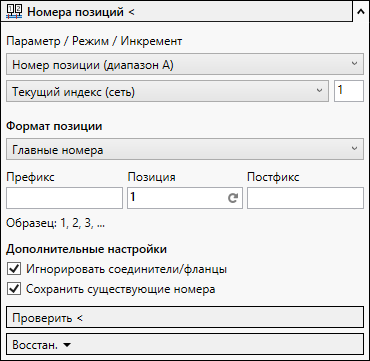Click the position numbers icon in panel header
This screenshot has height=361, width=370.
pos(14,12)
